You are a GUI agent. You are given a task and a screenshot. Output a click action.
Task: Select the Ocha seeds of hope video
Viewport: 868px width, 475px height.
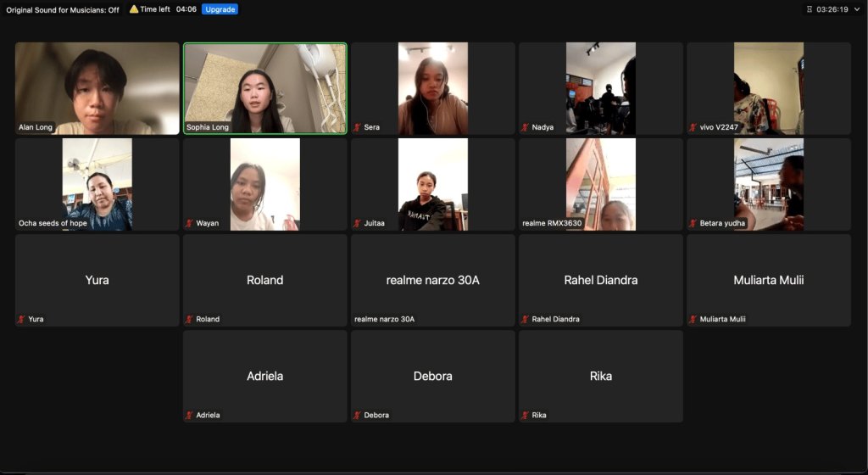coord(97,184)
